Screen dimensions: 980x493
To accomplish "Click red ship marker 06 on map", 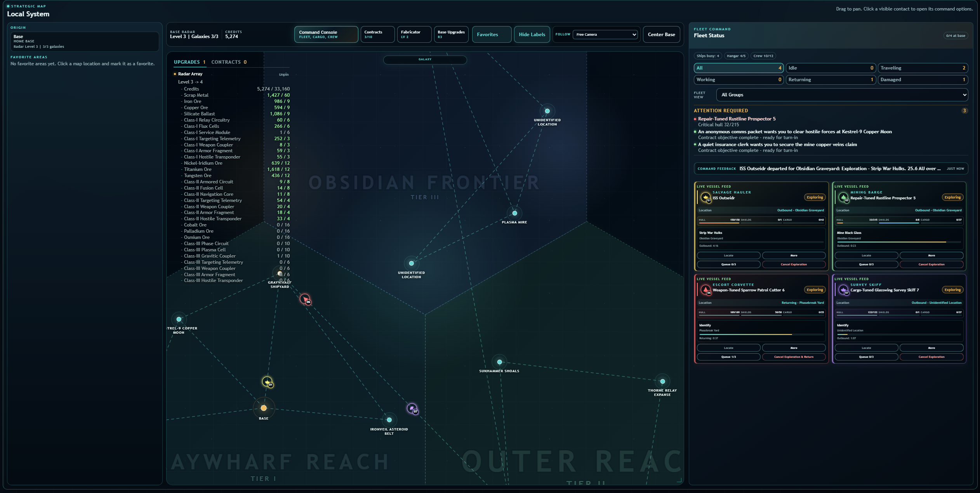I will click(306, 299).
